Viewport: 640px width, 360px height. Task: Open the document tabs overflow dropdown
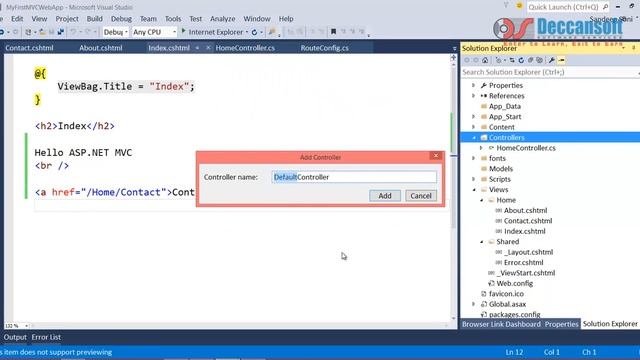(454, 48)
